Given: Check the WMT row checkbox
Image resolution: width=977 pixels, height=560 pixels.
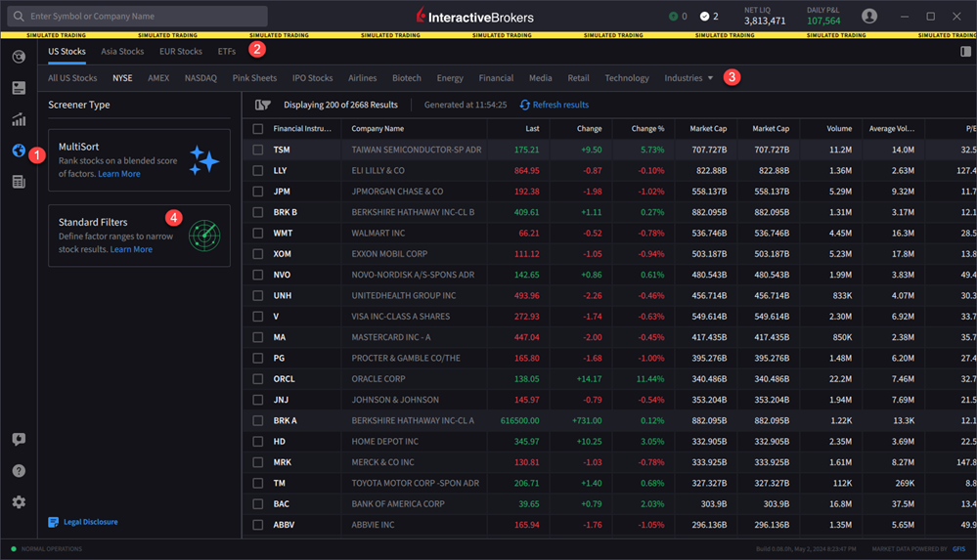Looking at the screenshot, I should tap(257, 233).
